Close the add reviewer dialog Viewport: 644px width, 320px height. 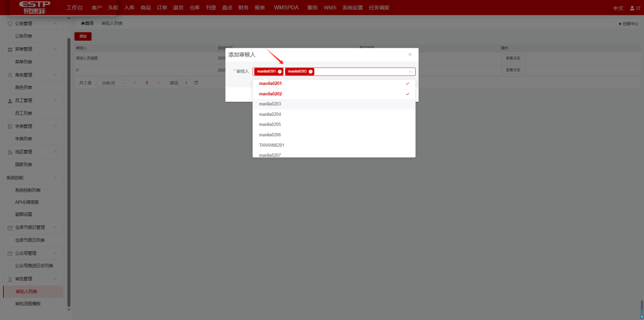(410, 54)
